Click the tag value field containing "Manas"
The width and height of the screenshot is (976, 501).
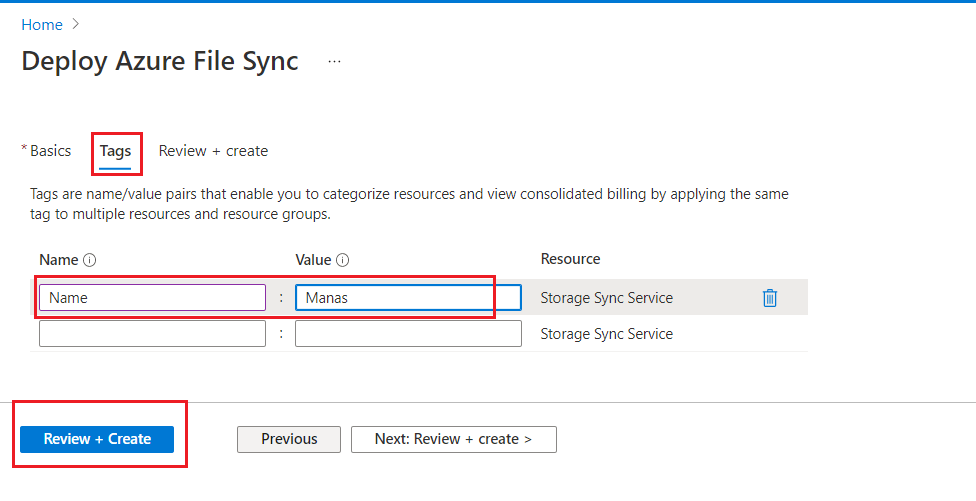tap(408, 297)
